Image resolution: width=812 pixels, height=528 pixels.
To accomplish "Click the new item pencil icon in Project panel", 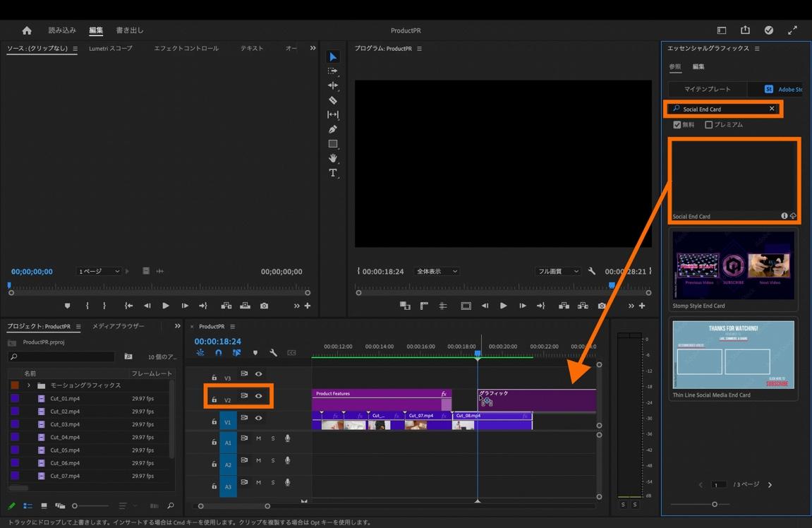I will (11, 505).
